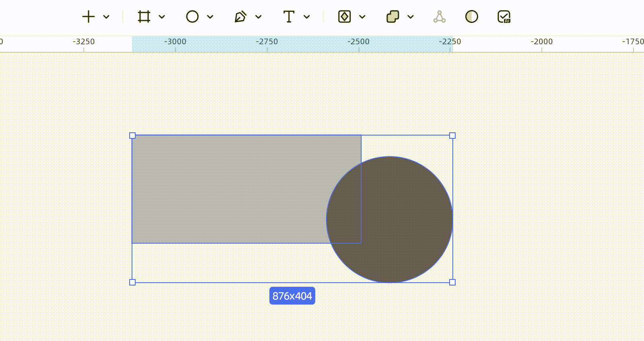Click the top-left selection handle
644x341 pixels.
coord(132,136)
